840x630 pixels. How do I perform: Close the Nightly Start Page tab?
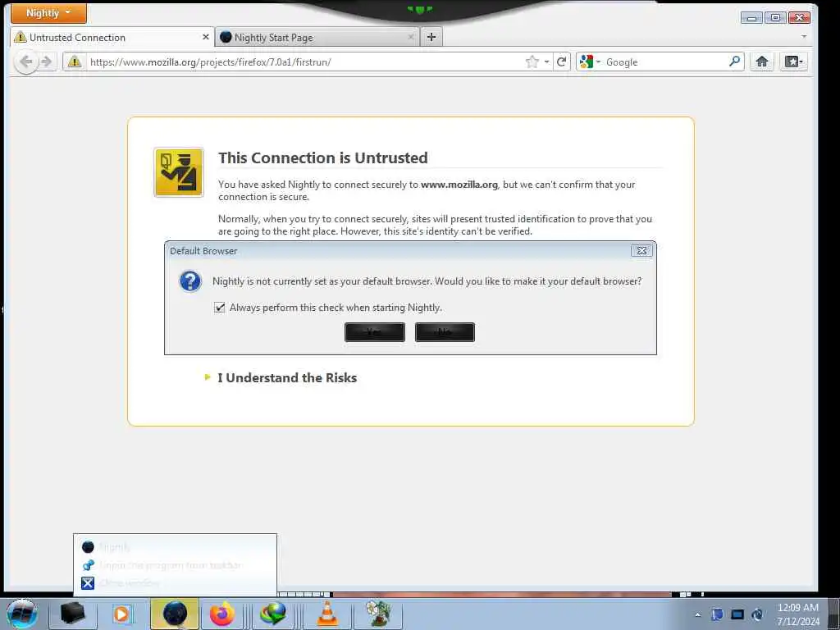[x=411, y=37]
